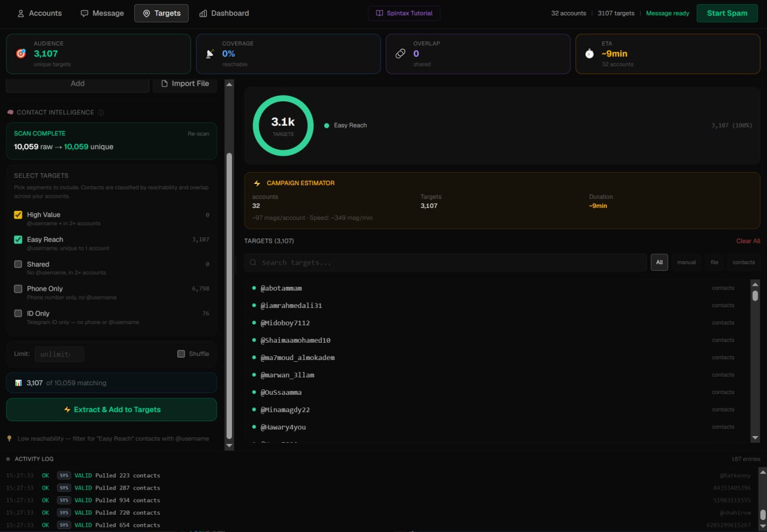Screen dimensions: 767x532
Task: Select the All filter button
Action: 659,262
